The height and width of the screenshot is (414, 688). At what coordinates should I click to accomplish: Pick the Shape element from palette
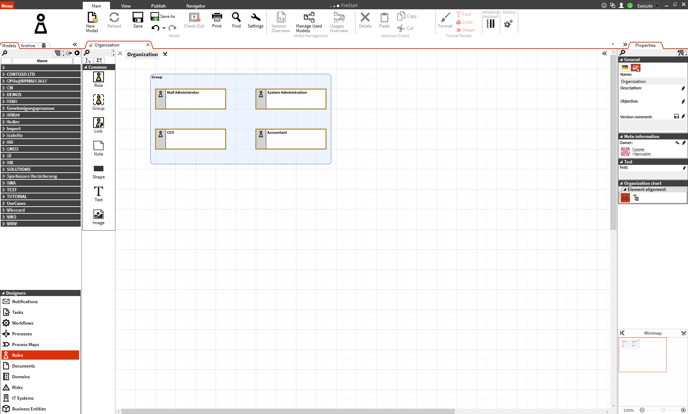pos(98,171)
